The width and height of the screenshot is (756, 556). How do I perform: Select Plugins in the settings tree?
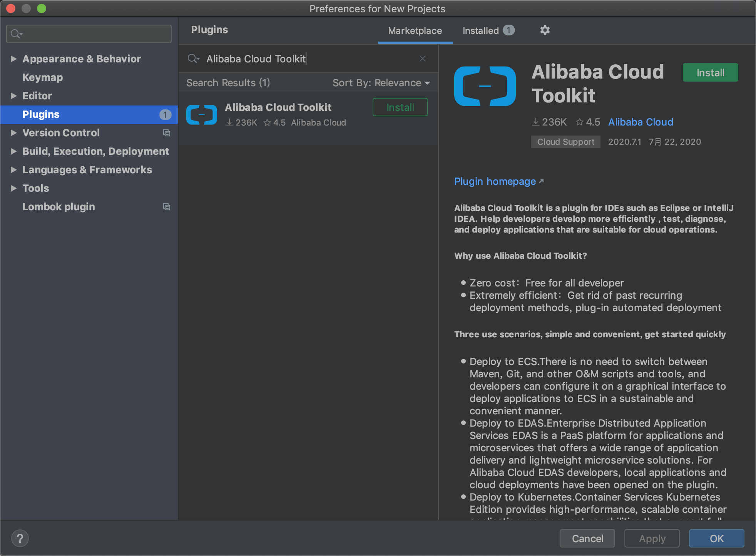pos(89,114)
